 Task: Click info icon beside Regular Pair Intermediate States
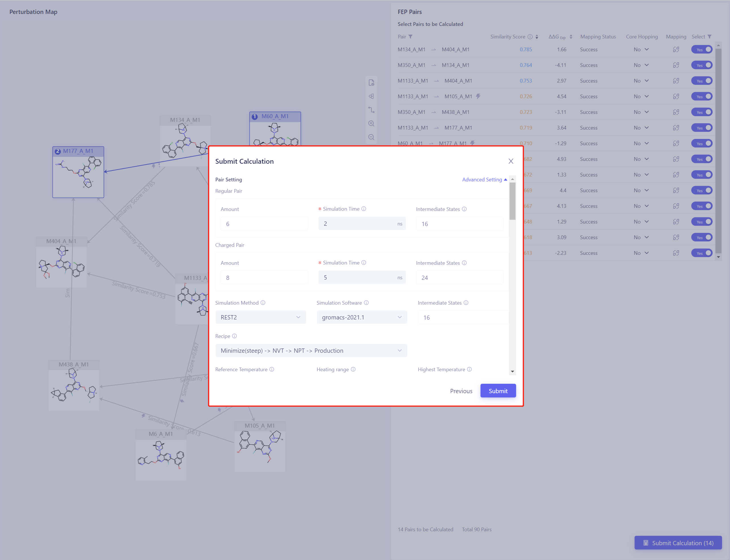click(x=464, y=209)
